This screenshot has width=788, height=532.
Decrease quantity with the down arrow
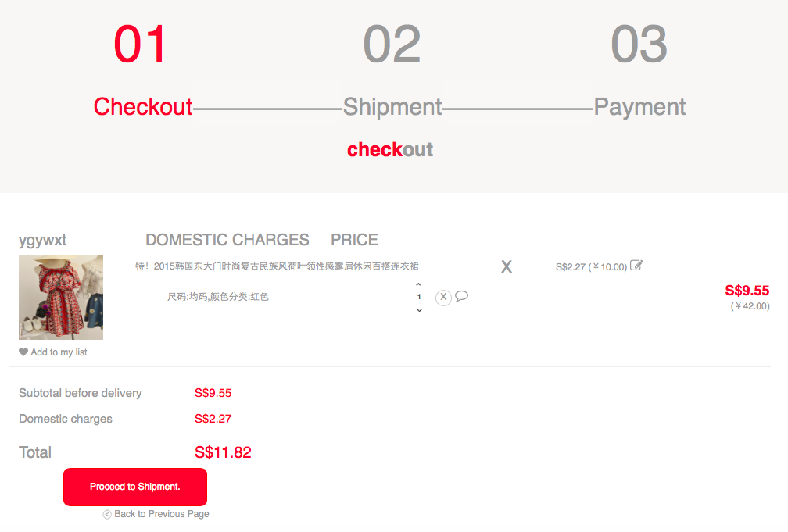(x=419, y=310)
